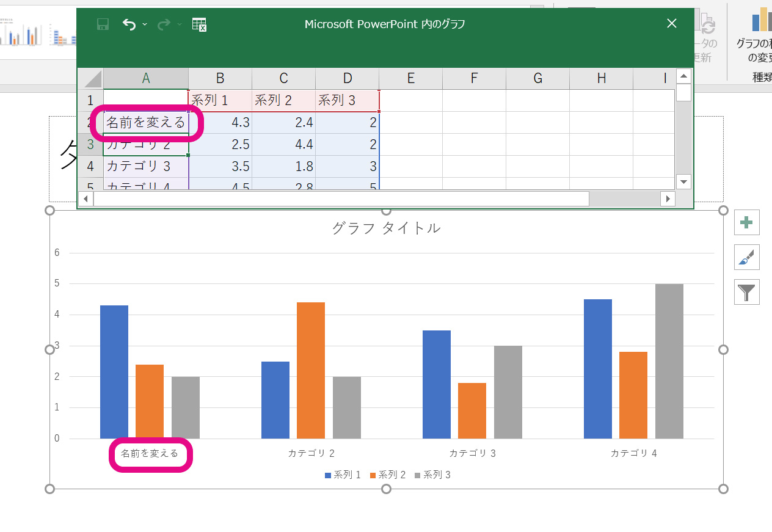Click the horizontal scrollbar thumb in spreadsheet
772x532 pixels.
coord(341,199)
